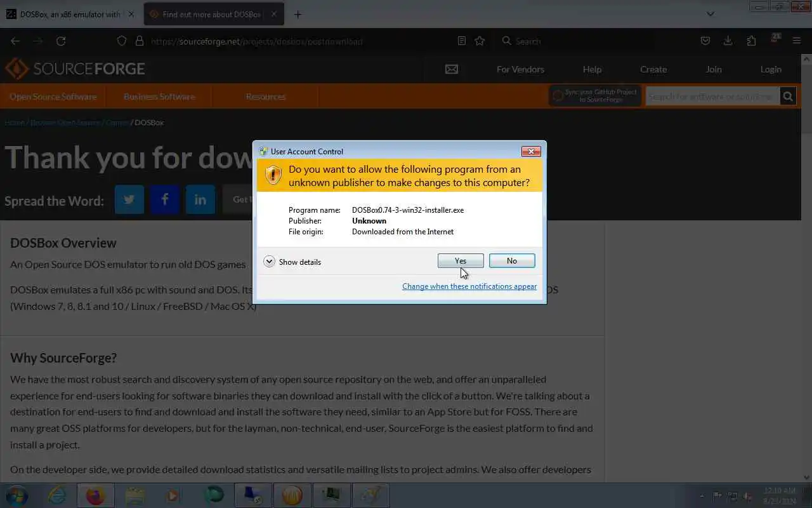Close the DOSBox, an x86 emulator tab
812x508 pixels.
point(131,14)
